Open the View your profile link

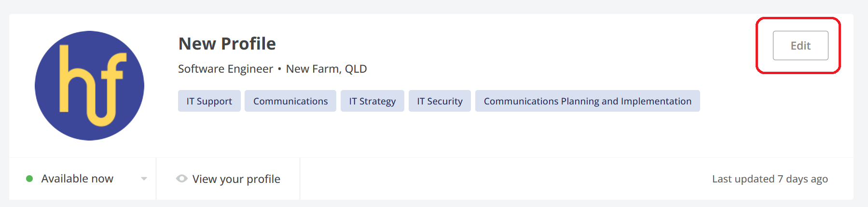[236, 179]
